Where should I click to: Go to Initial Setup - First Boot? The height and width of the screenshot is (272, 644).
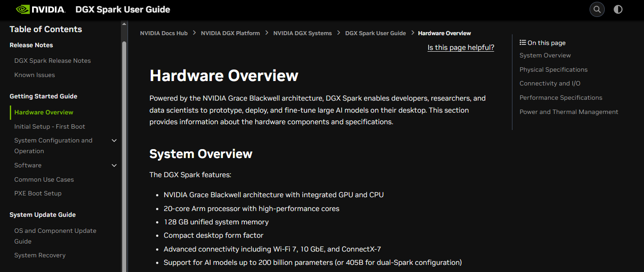point(50,126)
